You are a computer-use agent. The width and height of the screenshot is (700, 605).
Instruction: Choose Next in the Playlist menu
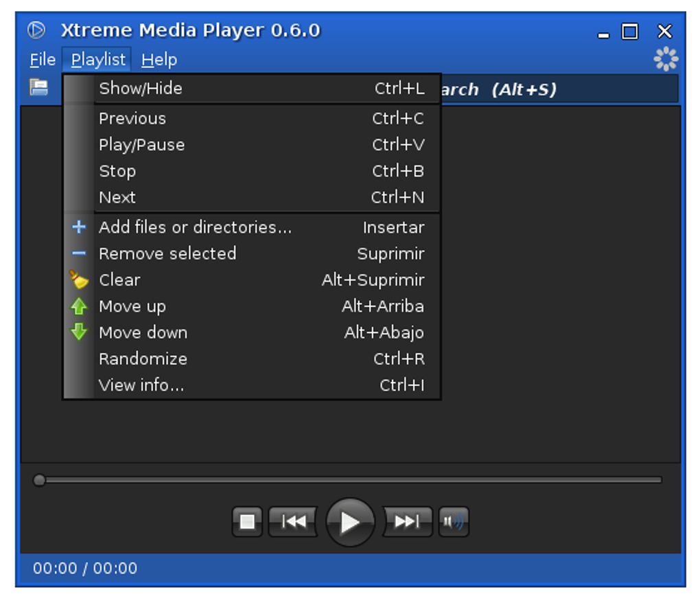pyautogui.click(x=253, y=198)
